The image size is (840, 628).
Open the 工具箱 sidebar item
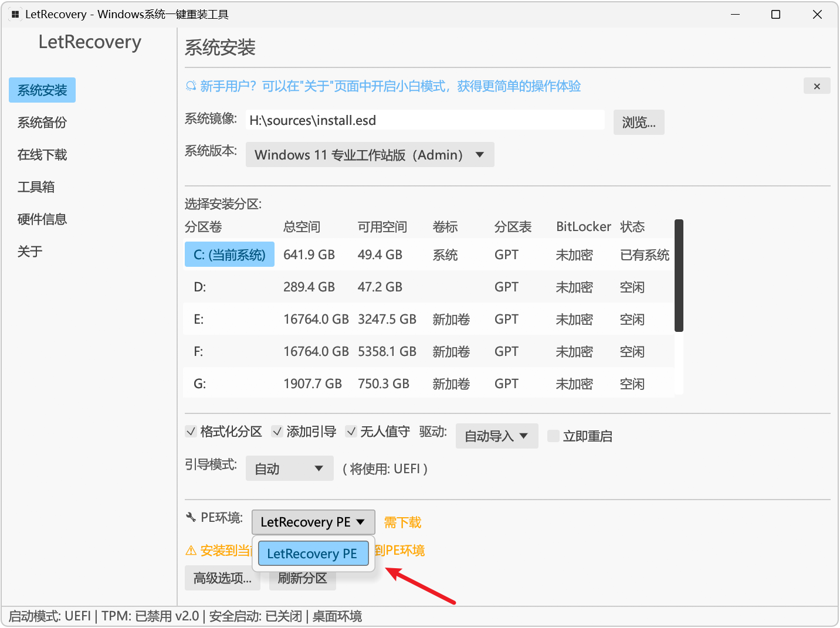click(36, 187)
